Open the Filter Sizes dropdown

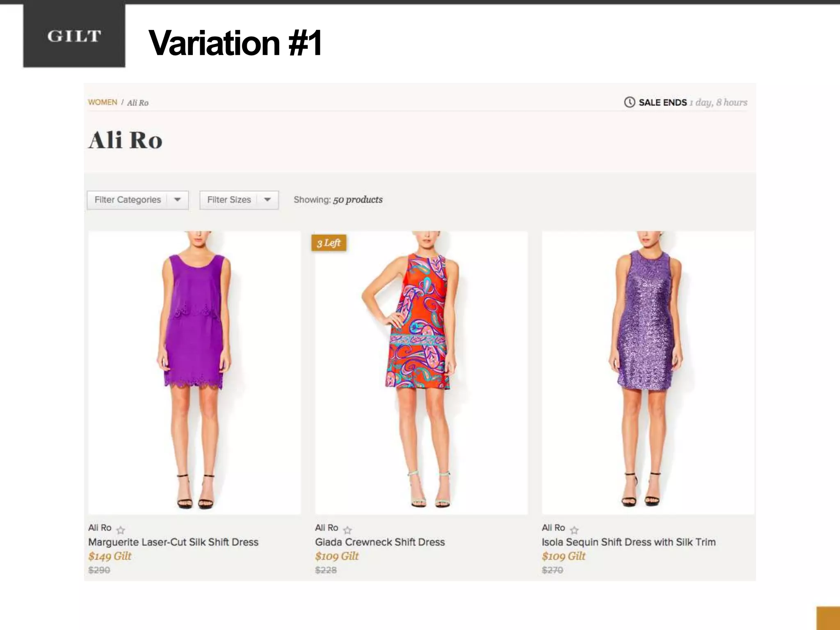pyautogui.click(x=239, y=200)
